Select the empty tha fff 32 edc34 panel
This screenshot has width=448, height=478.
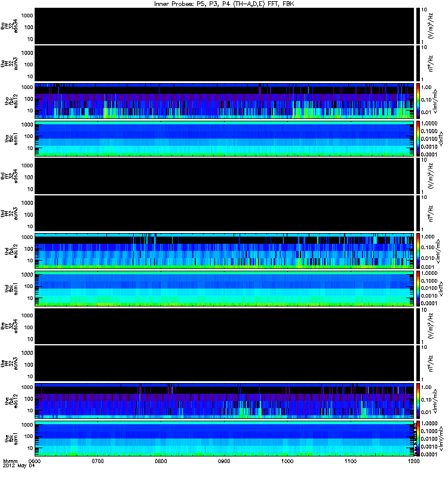pyautogui.click(x=225, y=26)
